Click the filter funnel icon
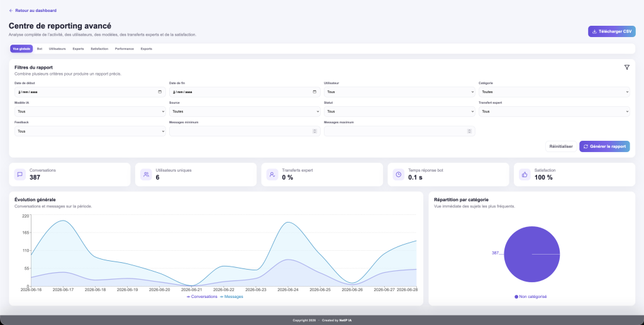This screenshot has height=325, width=644. [x=626, y=67]
